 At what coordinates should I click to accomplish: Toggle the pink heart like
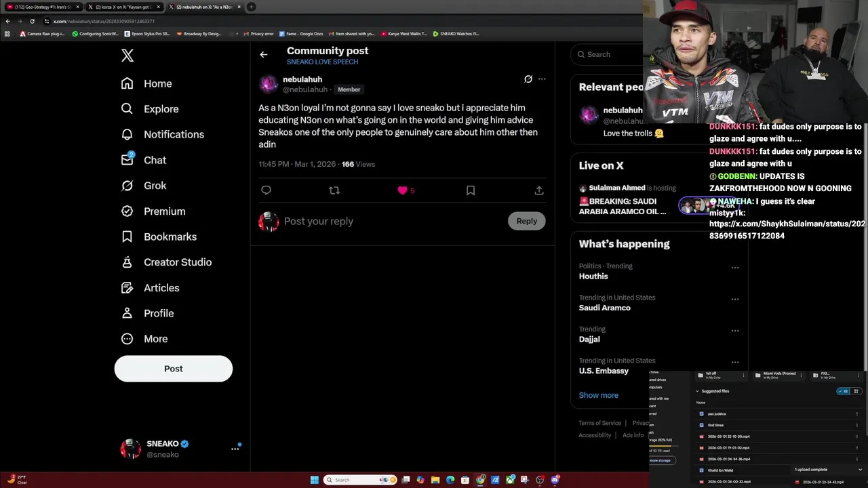point(402,190)
